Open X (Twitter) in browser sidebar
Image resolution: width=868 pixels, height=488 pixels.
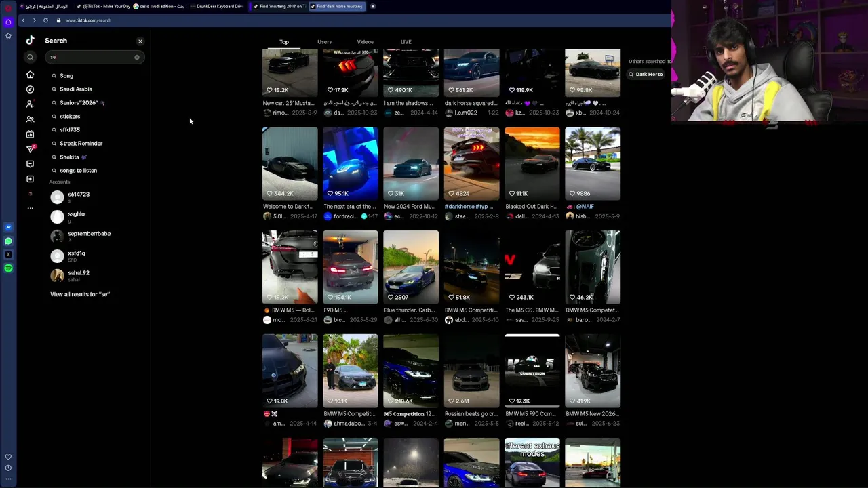coord(8,255)
